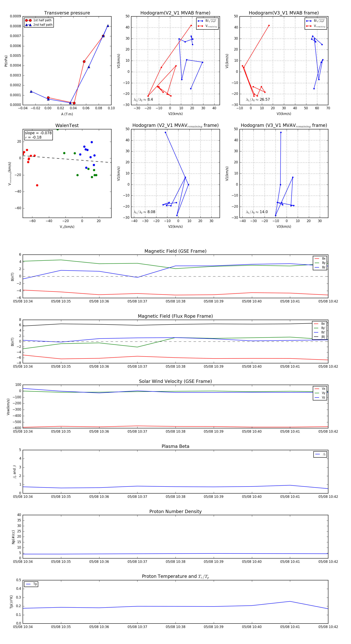
Task: Select the Bx' legend entry in Flux Rope plot
Action: click(x=320, y=324)
